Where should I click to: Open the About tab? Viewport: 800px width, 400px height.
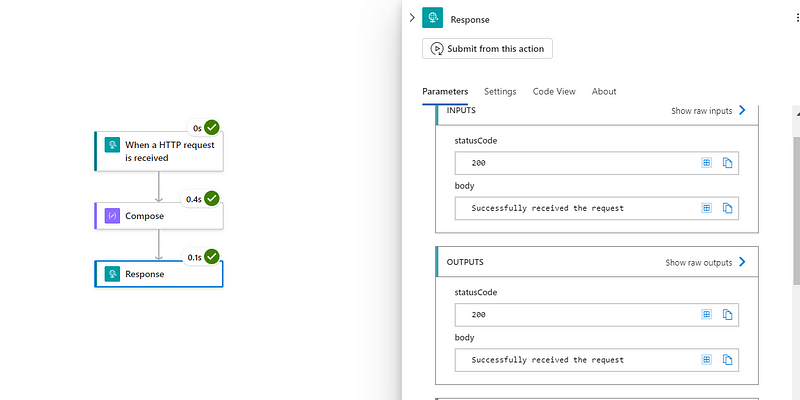pyautogui.click(x=604, y=91)
